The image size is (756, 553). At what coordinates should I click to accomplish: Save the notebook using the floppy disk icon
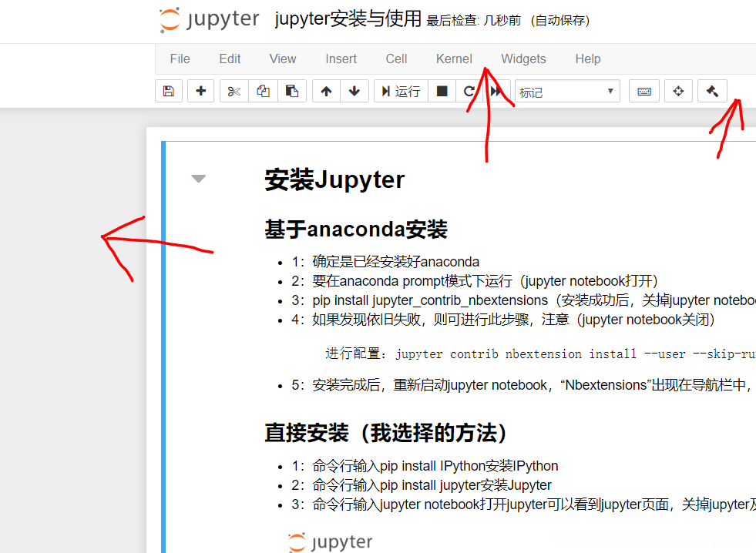(168, 91)
